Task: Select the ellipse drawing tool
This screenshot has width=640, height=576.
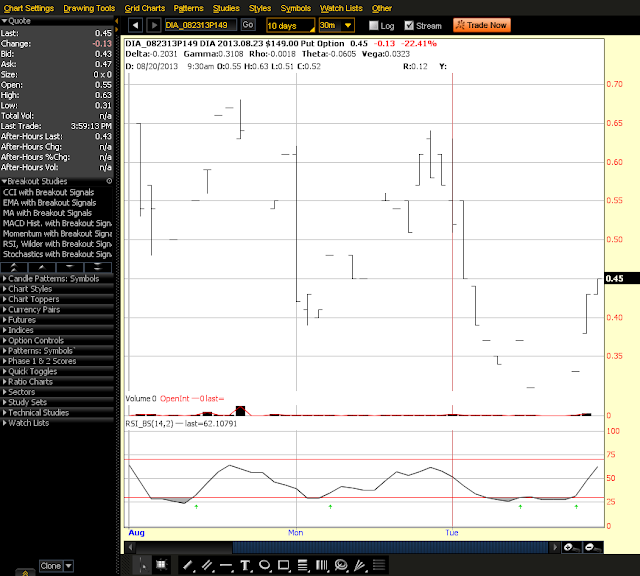Action: tap(264, 565)
